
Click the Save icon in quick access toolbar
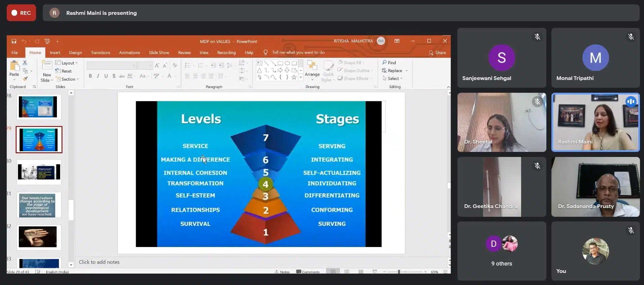[x=14, y=41]
